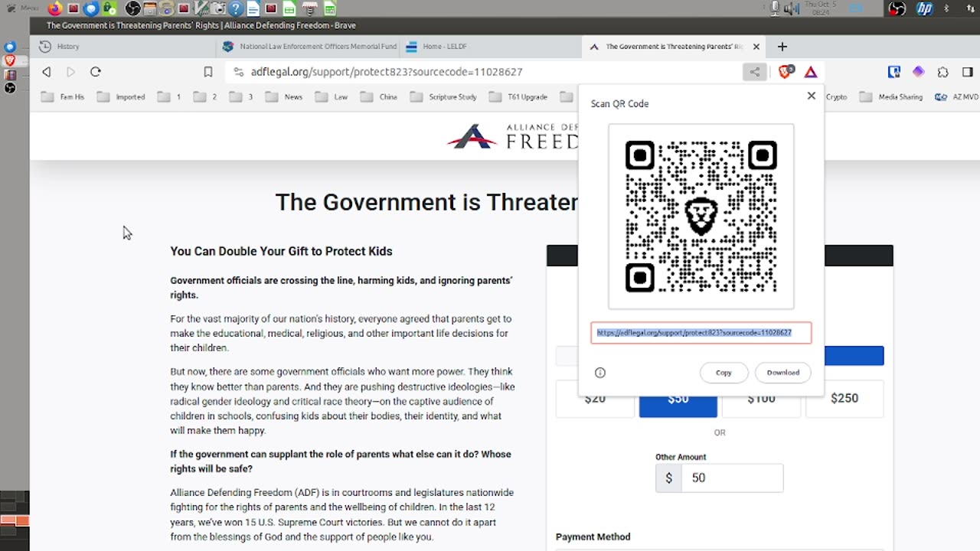This screenshot has height=551, width=980.
Task: Open the bookmarks folder labeled 1
Action: pos(169,97)
